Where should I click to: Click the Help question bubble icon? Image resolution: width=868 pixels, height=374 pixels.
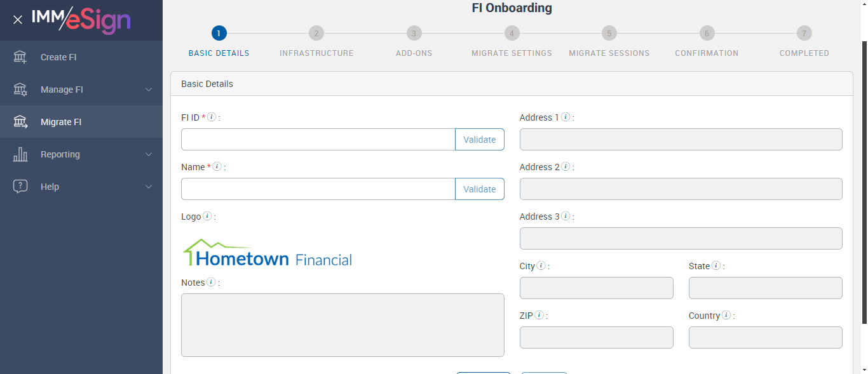coord(20,187)
